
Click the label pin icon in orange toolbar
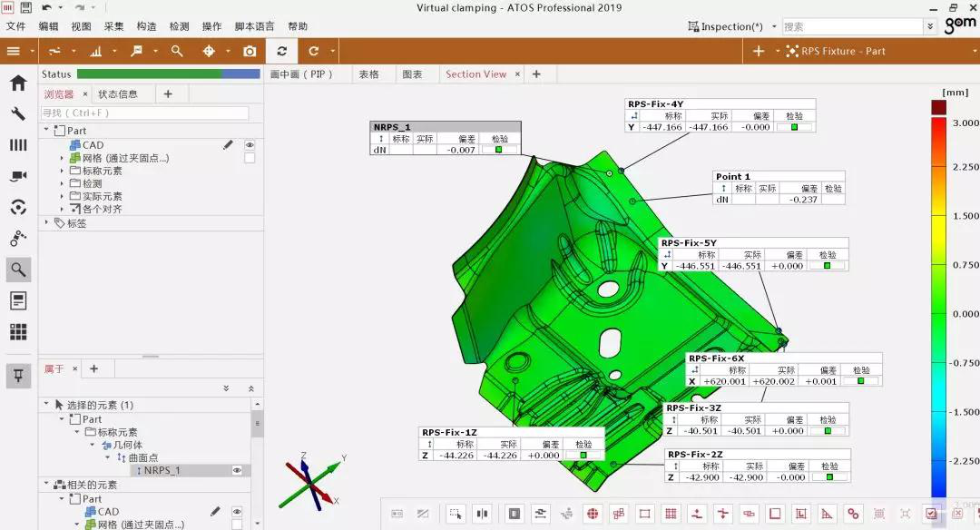[x=136, y=51]
